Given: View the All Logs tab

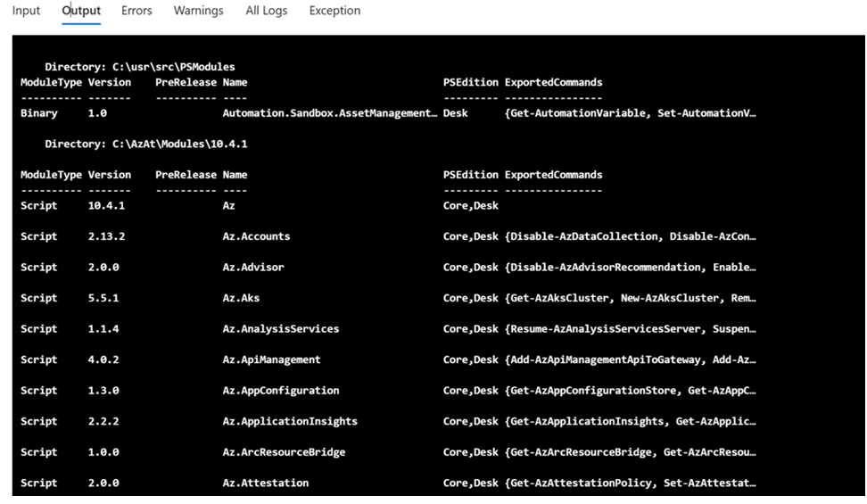Looking at the screenshot, I should (266, 11).
